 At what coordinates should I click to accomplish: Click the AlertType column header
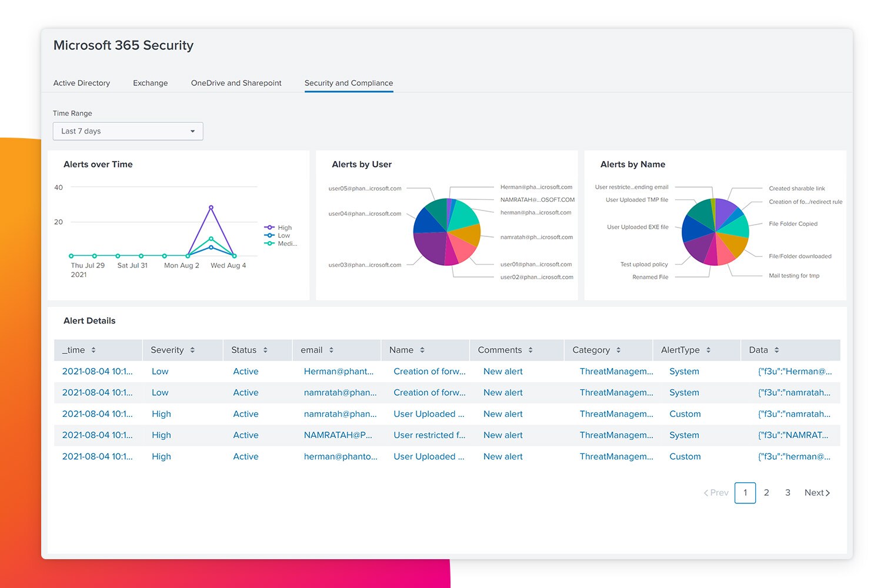[696, 350]
